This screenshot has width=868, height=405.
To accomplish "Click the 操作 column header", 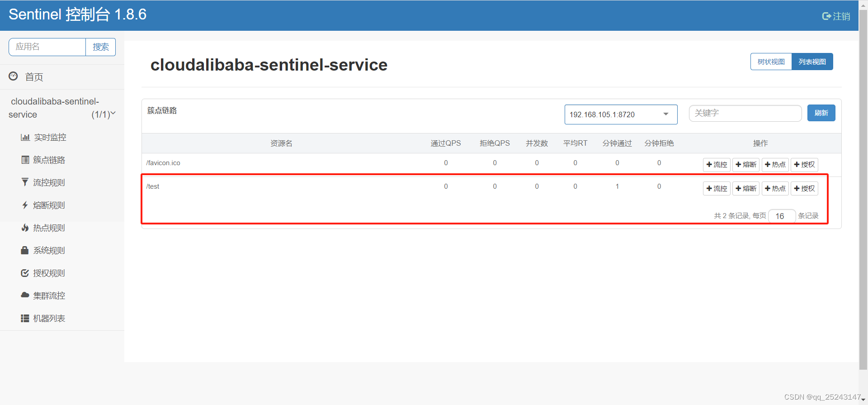I will 760,143.
